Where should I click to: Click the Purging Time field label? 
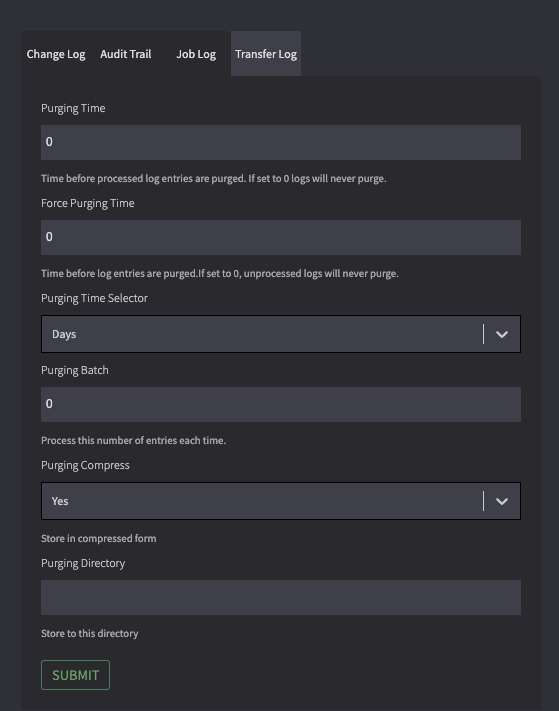point(73,108)
